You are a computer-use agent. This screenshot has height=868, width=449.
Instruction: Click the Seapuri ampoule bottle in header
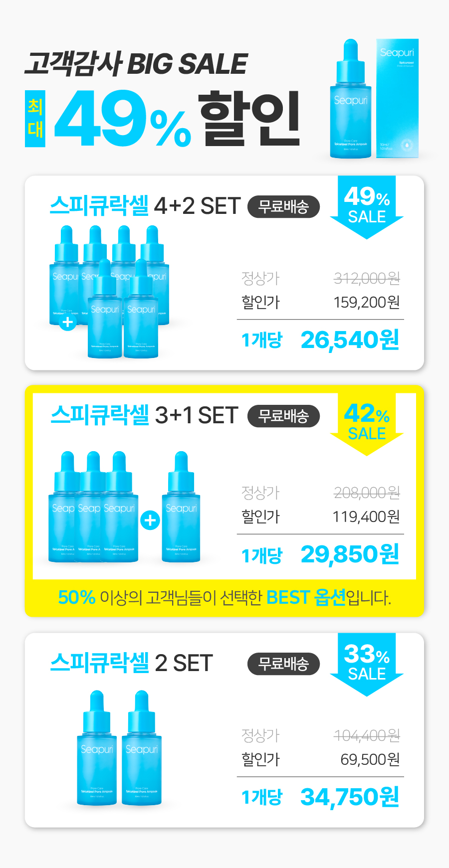pos(351,99)
